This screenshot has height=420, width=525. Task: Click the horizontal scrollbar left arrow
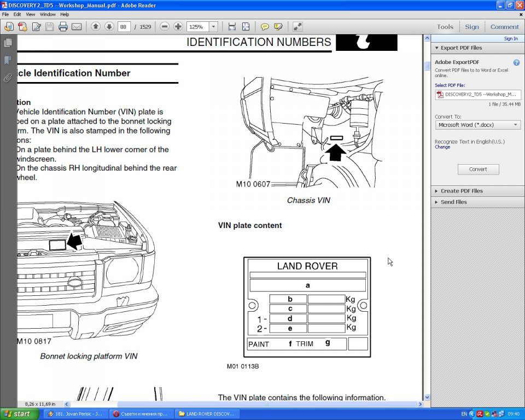click(x=66, y=404)
